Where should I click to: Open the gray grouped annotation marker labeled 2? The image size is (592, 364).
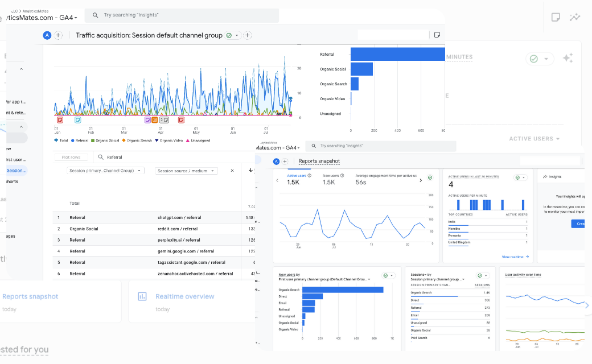[164, 120]
